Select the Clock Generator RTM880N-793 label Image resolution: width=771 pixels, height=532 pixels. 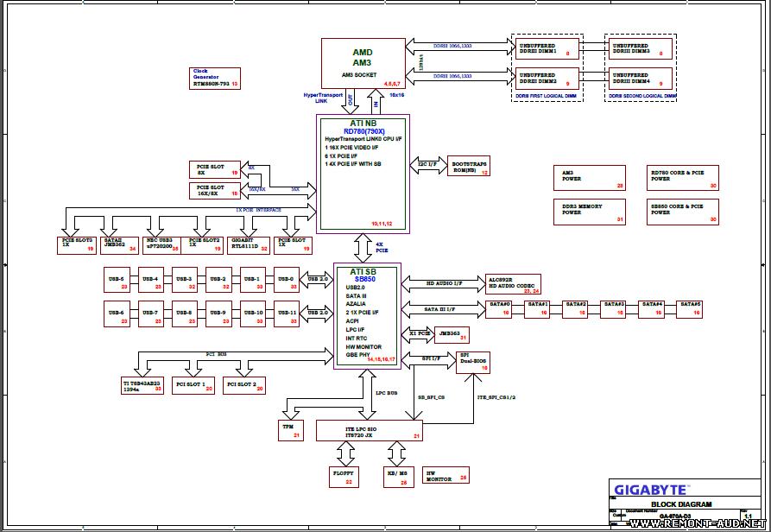[212, 78]
